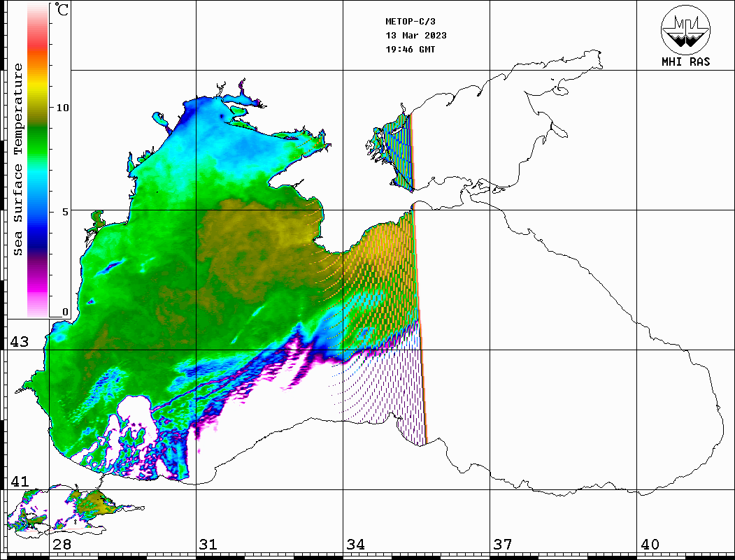Click the '5' tick on temperature scale
735x560 pixels.
click(x=65, y=212)
